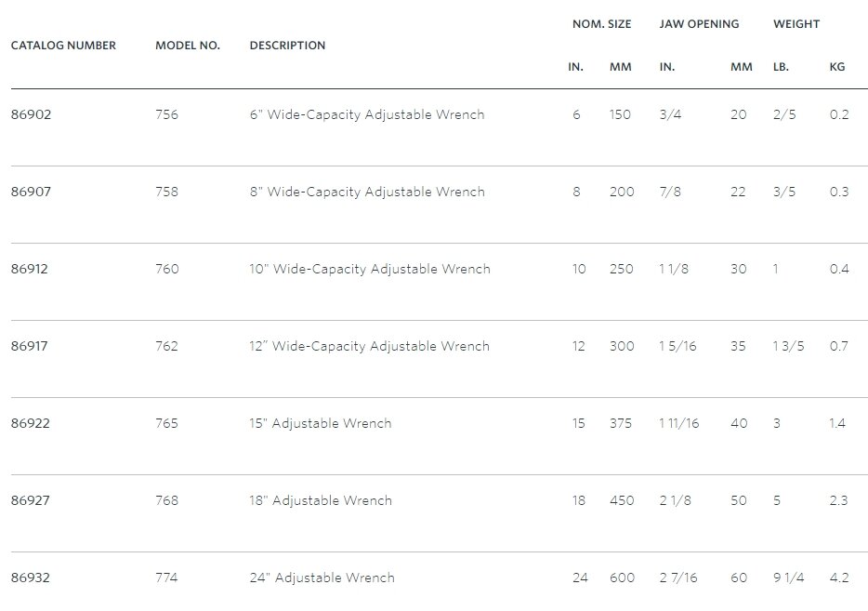Click the NOM. SIZE header
This screenshot has height=611, width=868.
601,24
